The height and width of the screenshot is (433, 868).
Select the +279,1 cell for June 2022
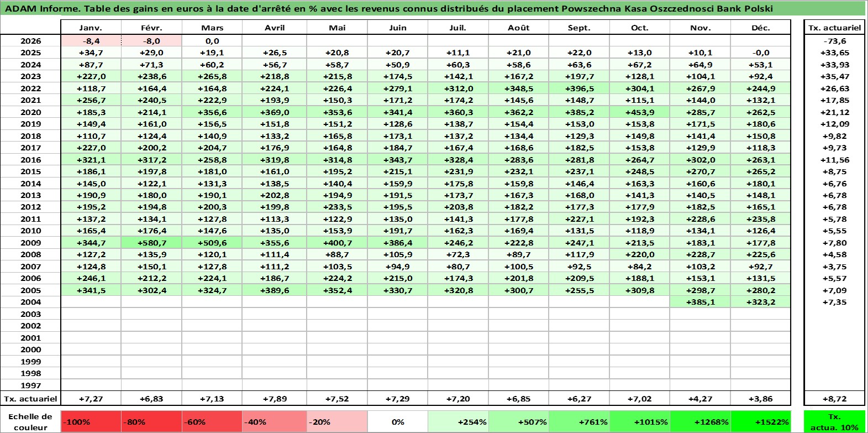[398, 88]
